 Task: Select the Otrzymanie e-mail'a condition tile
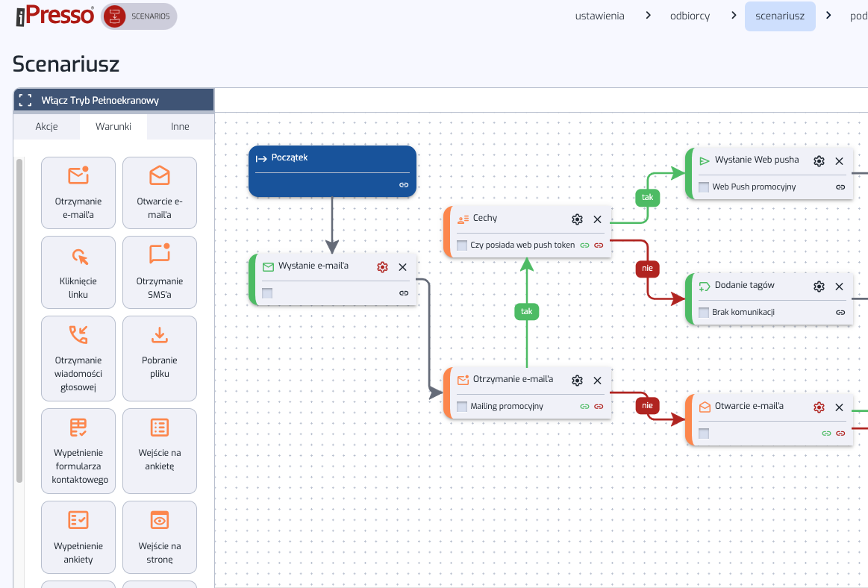pyautogui.click(x=78, y=193)
